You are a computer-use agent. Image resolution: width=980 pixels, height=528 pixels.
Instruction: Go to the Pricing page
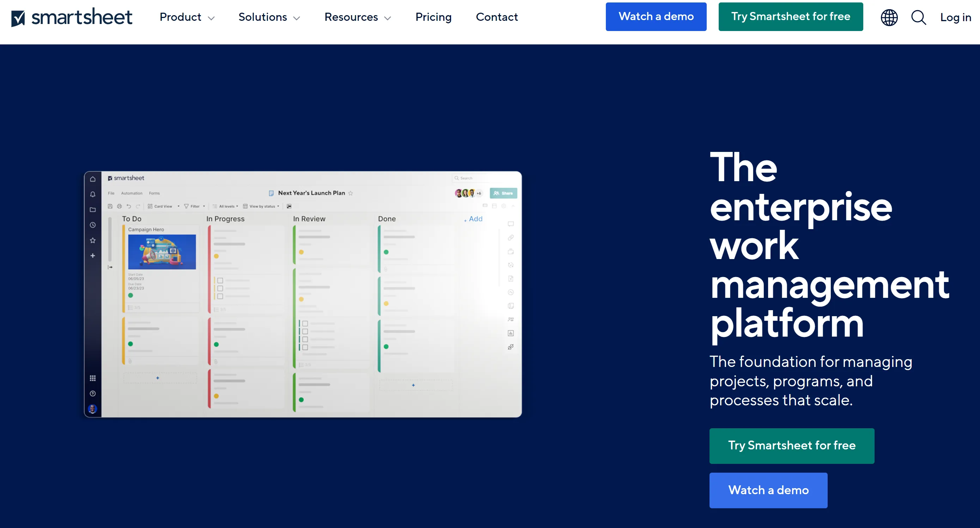tap(433, 17)
